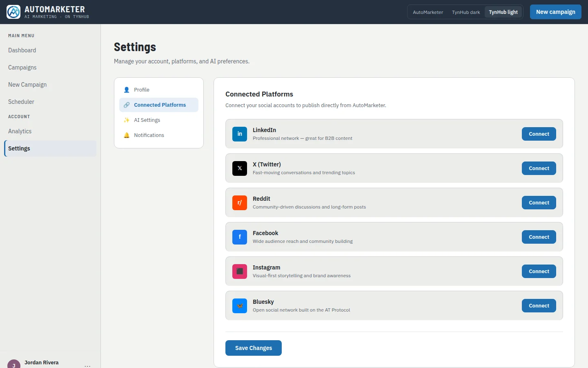Click the Instagram platform icon
The width and height of the screenshot is (588, 368).
click(x=240, y=271)
